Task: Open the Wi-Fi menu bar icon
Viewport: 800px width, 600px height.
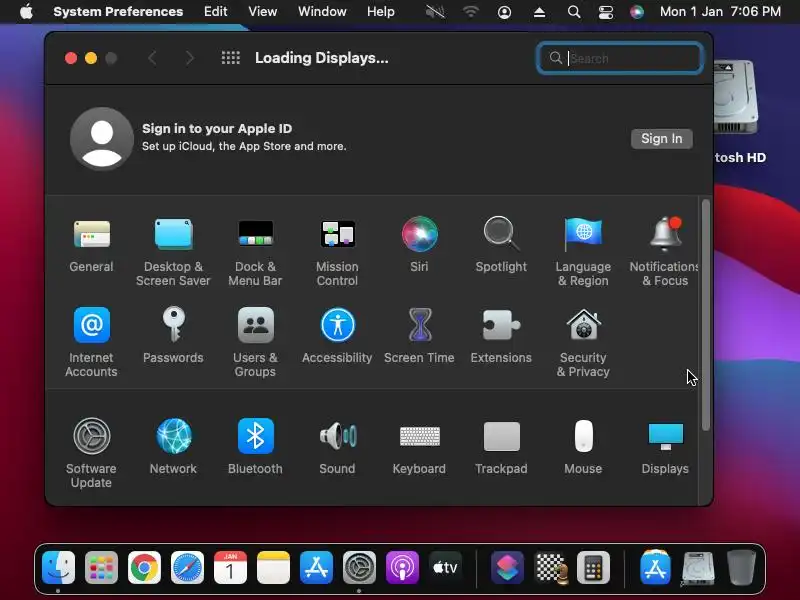Action: 470,12
